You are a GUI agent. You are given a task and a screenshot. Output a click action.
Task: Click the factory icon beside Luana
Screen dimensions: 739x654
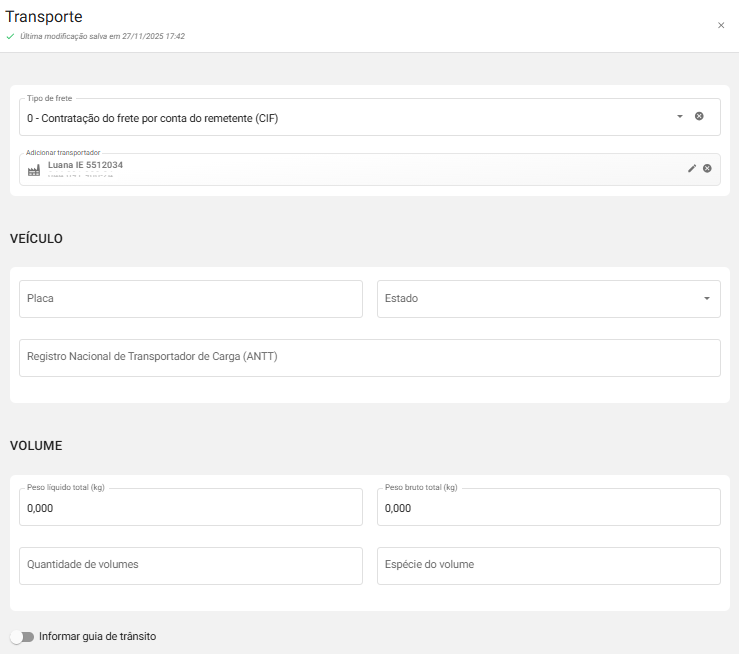point(34,170)
